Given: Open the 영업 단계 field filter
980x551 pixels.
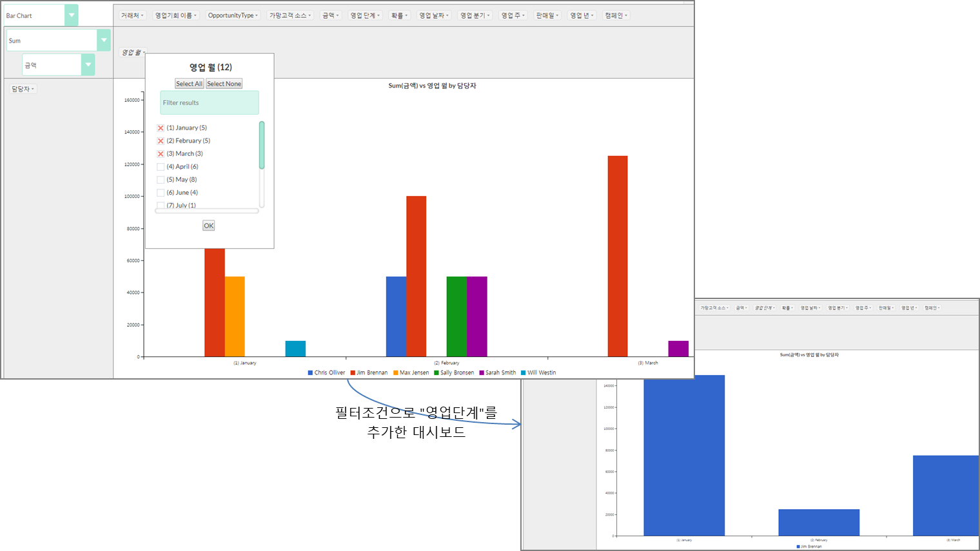Looking at the screenshot, I should (x=365, y=15).
